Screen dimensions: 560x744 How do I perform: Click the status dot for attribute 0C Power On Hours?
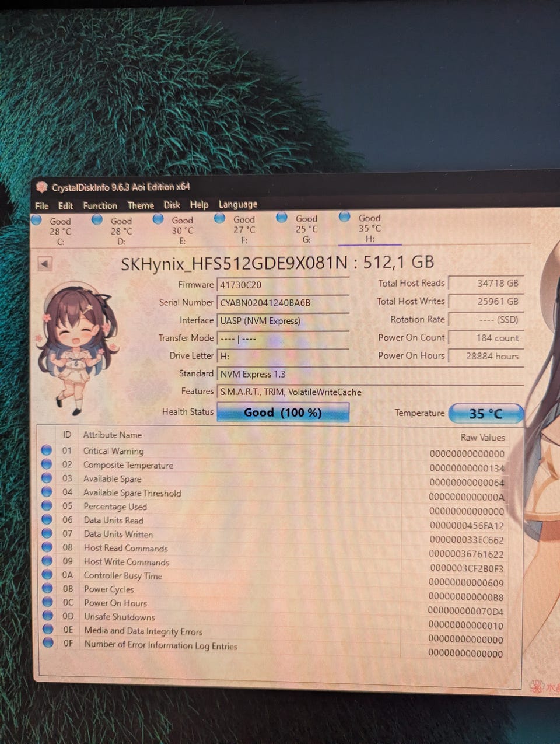pos(47,602)
